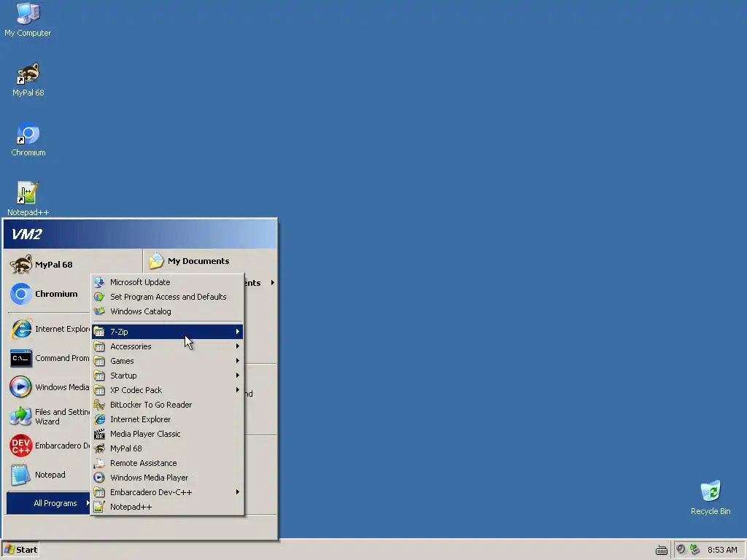Image resolution: width=747 pixels, height=560 pixels.
Task: Select the Notepad++ desktop shortcut
Action: point(28,199)
